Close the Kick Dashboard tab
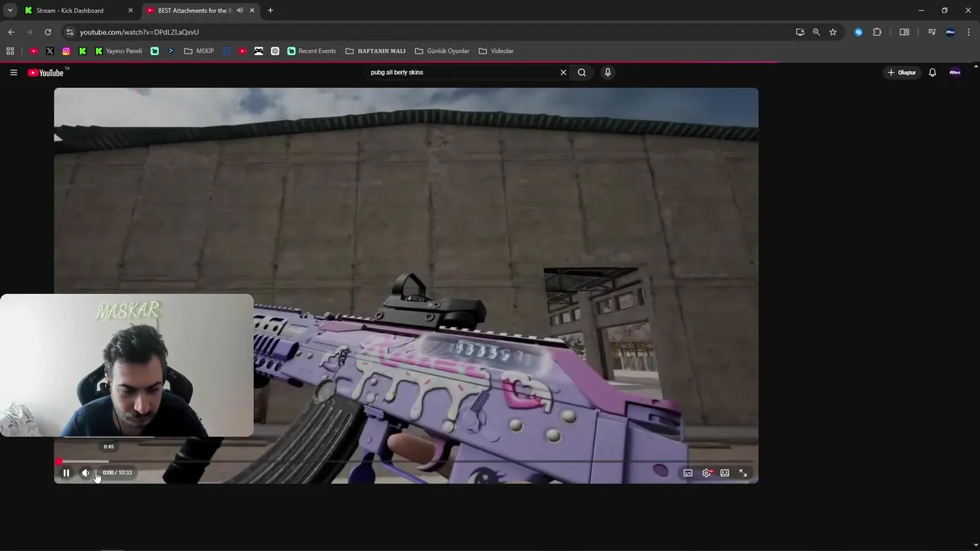Image resolution: width=980 pixels, height=551 pixels. point(130,11)
